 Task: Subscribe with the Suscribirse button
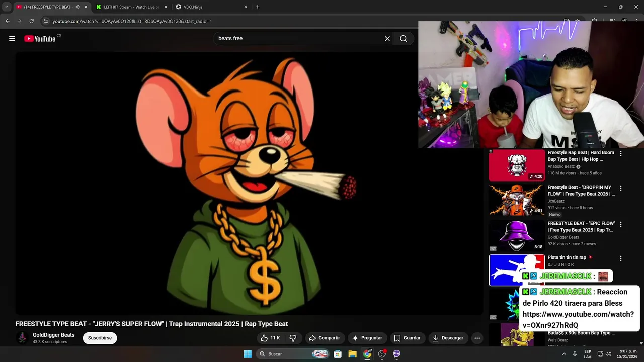point(100,338)
